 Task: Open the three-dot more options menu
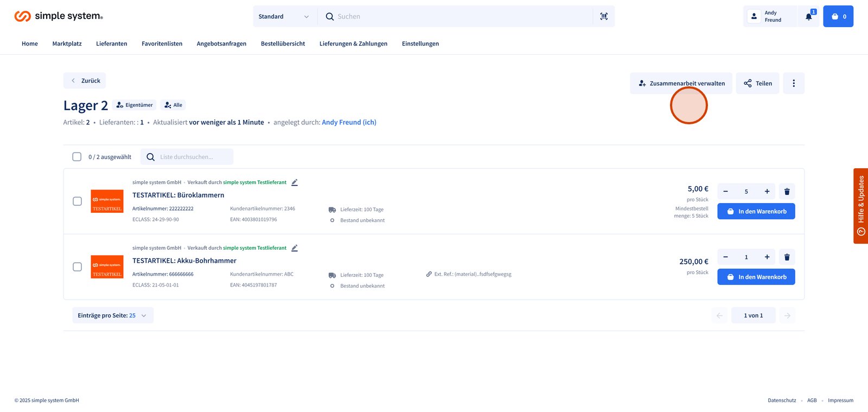pyautogui.click(x=794, y=83)
